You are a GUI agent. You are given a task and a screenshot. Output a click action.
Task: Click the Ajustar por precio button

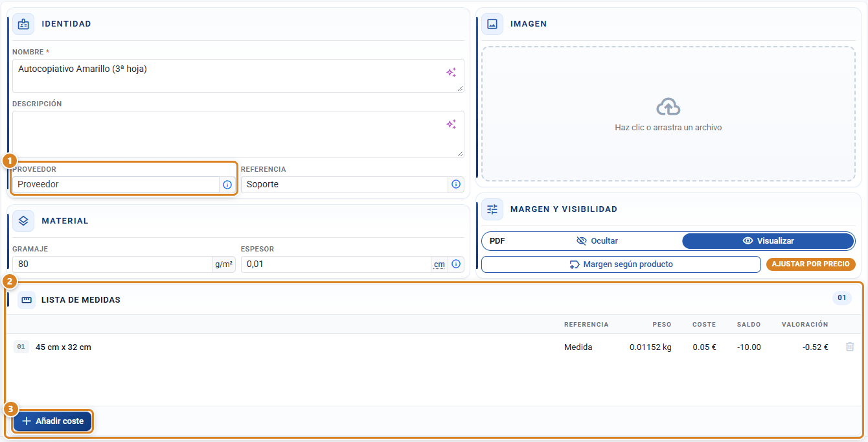click(811, 264)
